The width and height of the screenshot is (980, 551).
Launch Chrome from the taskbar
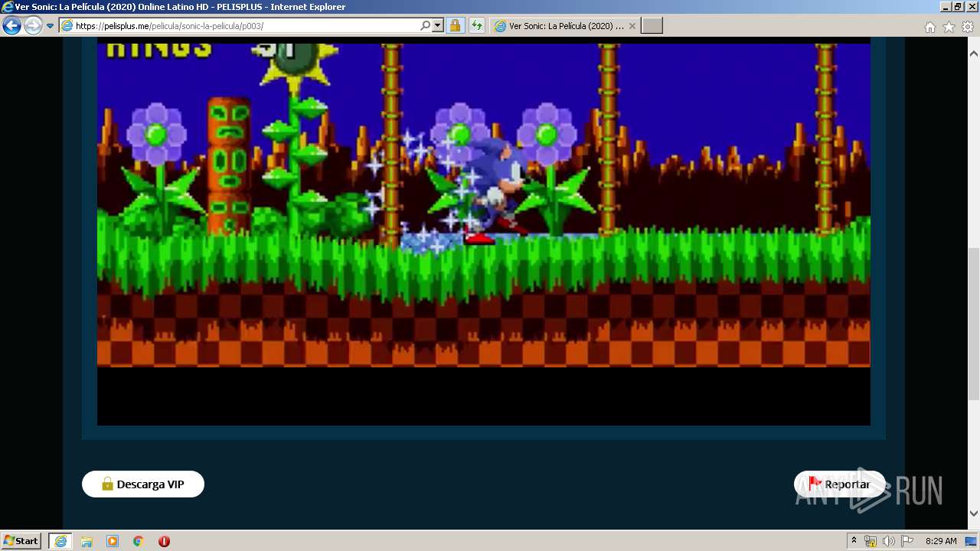(x=139, y=541)
